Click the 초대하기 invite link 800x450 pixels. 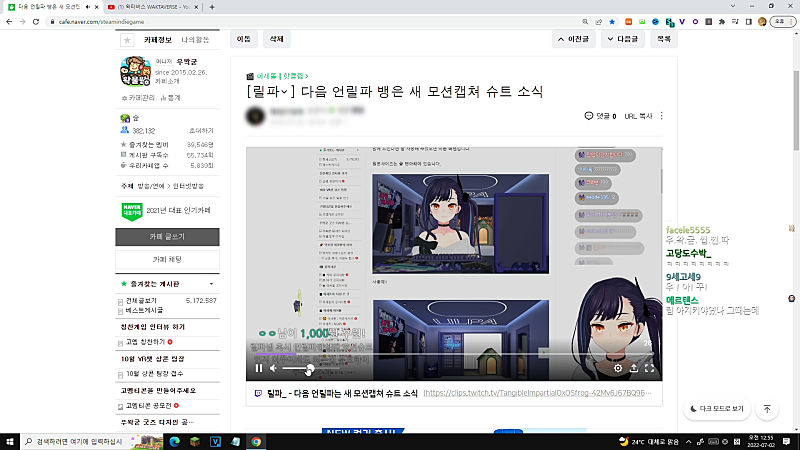tap(201, 131)
